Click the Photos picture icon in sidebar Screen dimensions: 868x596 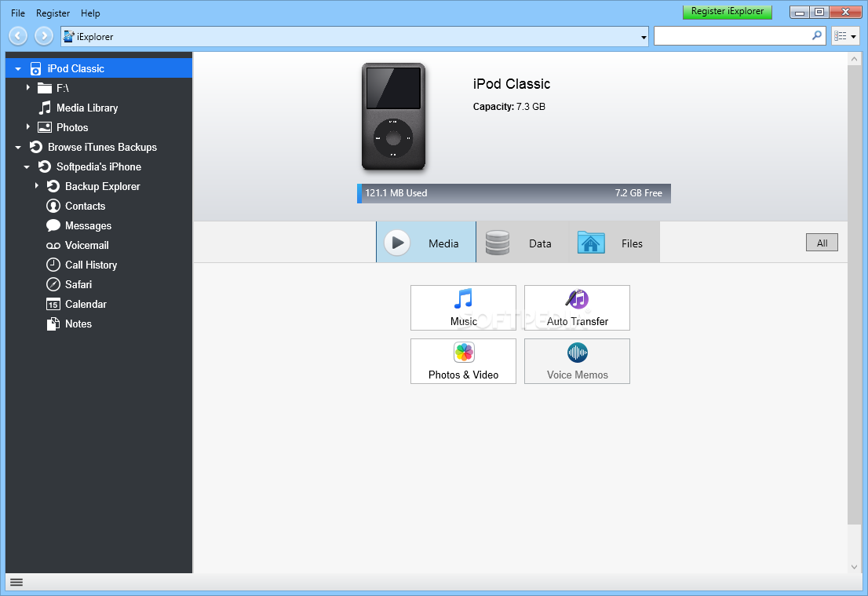[x=44, y=127]
